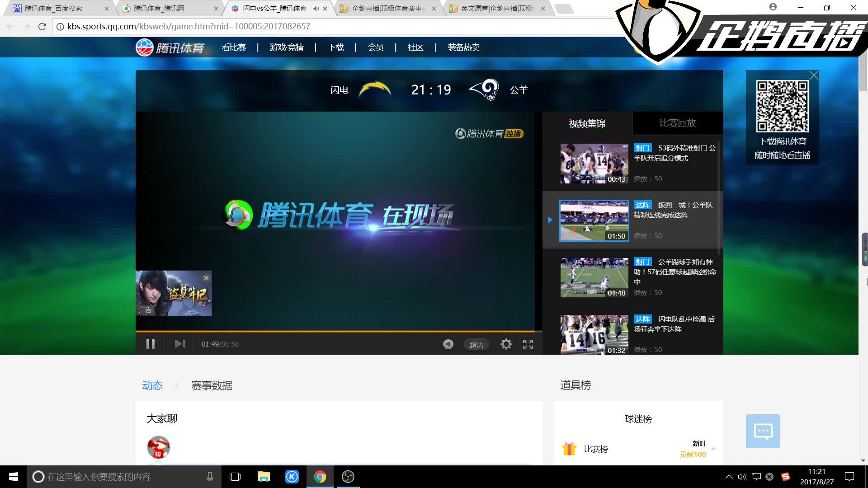
Task: Open system volume tray icon
Action: coord(742,477)
